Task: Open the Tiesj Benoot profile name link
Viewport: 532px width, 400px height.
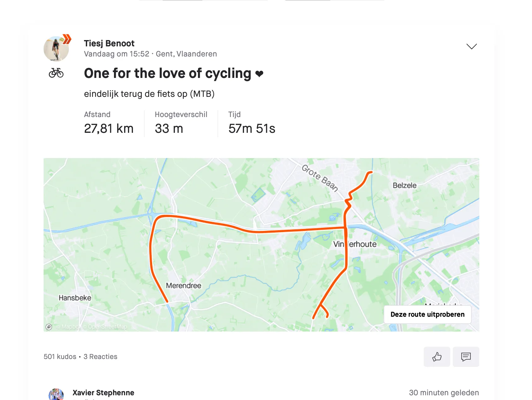Action: 109,43
